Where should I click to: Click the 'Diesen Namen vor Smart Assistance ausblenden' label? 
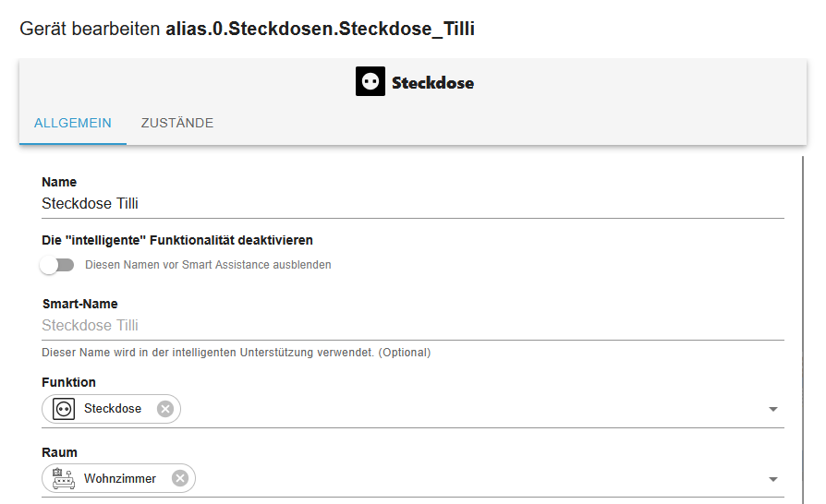coord(208,265)
